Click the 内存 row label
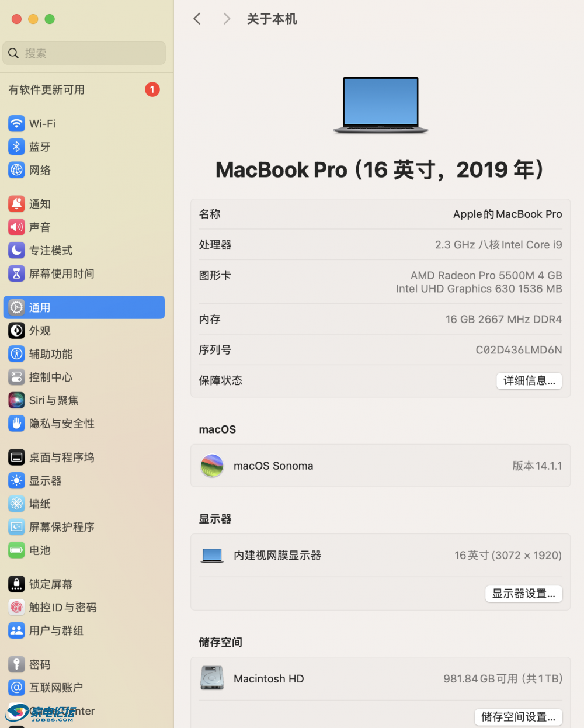This screenshot has height=728, width=584. (210, 320)
